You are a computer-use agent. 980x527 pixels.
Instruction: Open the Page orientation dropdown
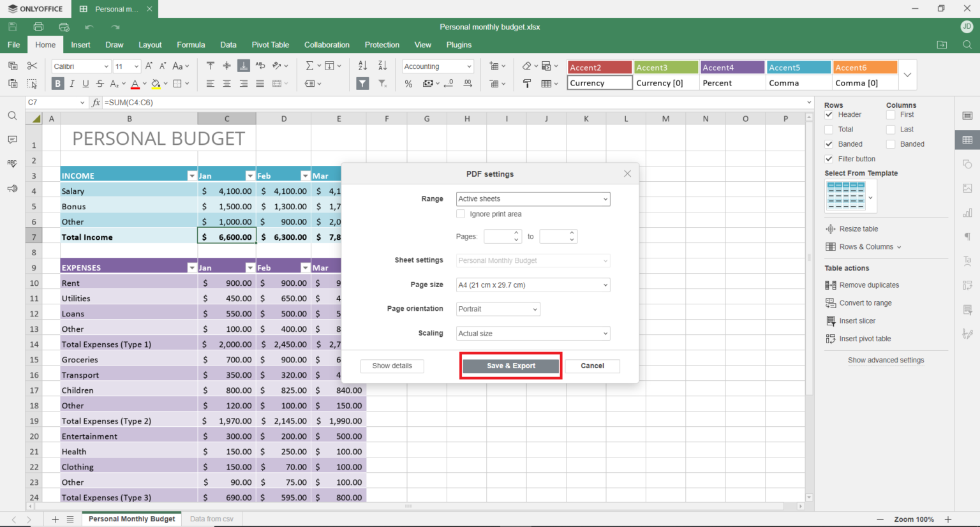point(498,309)
